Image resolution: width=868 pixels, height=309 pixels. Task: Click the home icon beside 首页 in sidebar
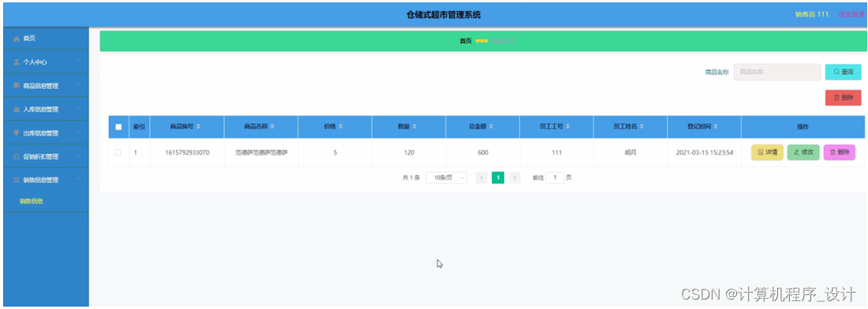17,39
